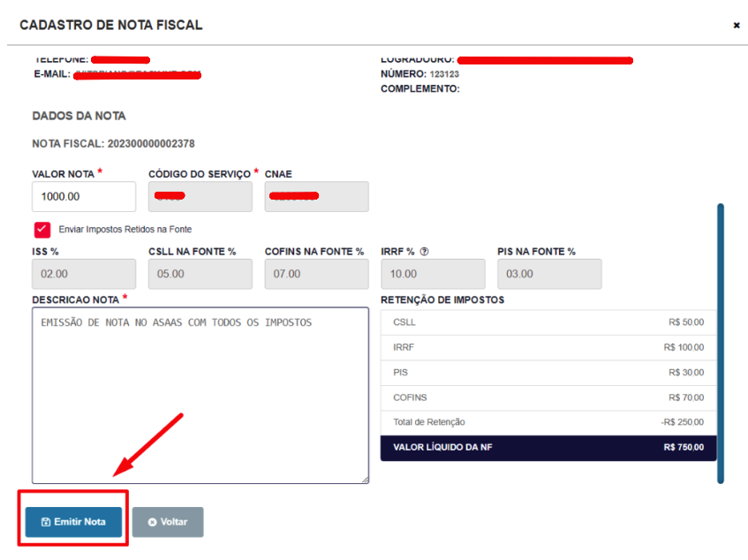Click the Código do Serviço field
Screen dimensions: 748x560
point(200,196)
